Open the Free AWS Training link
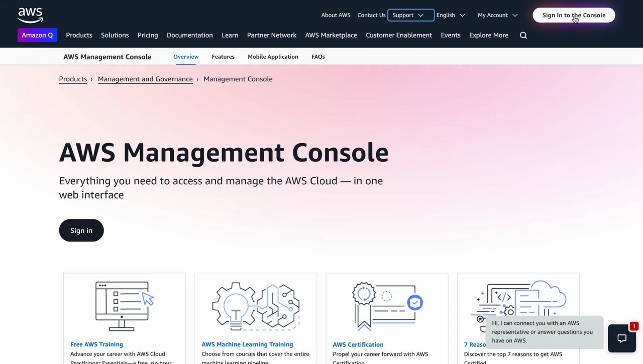643x364 pixels. (x=97, y=344)
